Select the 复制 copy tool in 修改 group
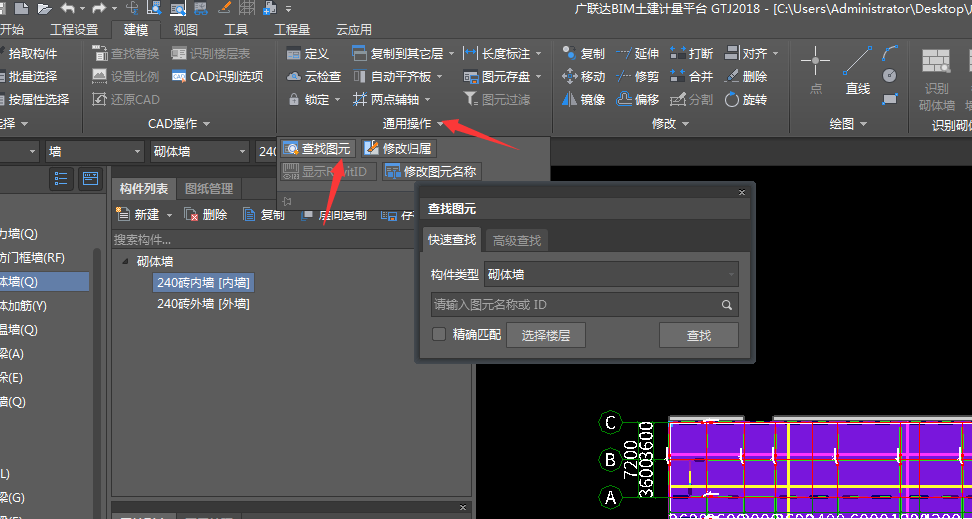The width and height of the screenshot is (972, 519). click(x=583, y=54)
